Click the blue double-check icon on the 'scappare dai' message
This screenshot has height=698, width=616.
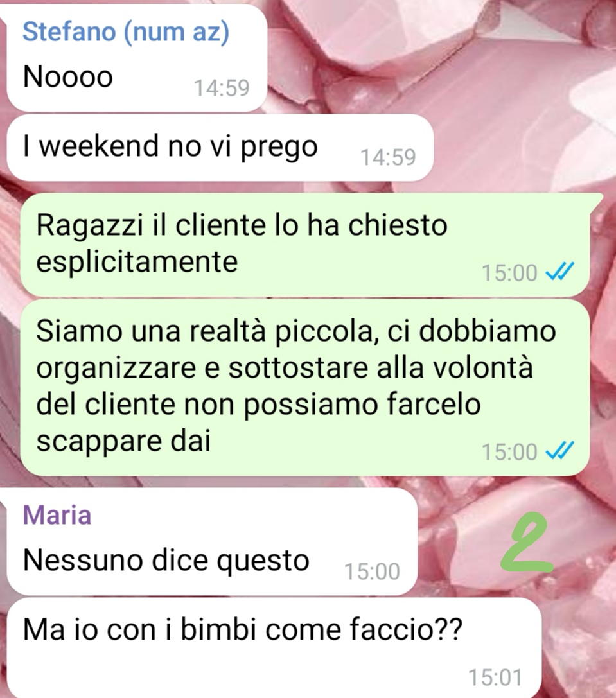[x=560, y=450]
